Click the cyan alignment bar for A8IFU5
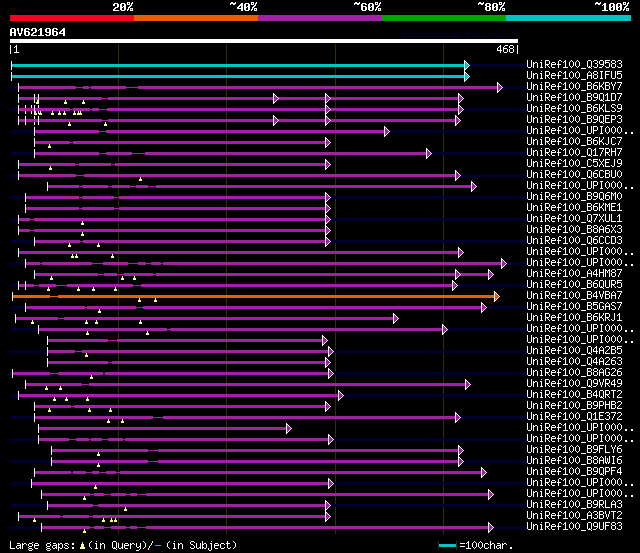640x553 pixels. (240, 76)
